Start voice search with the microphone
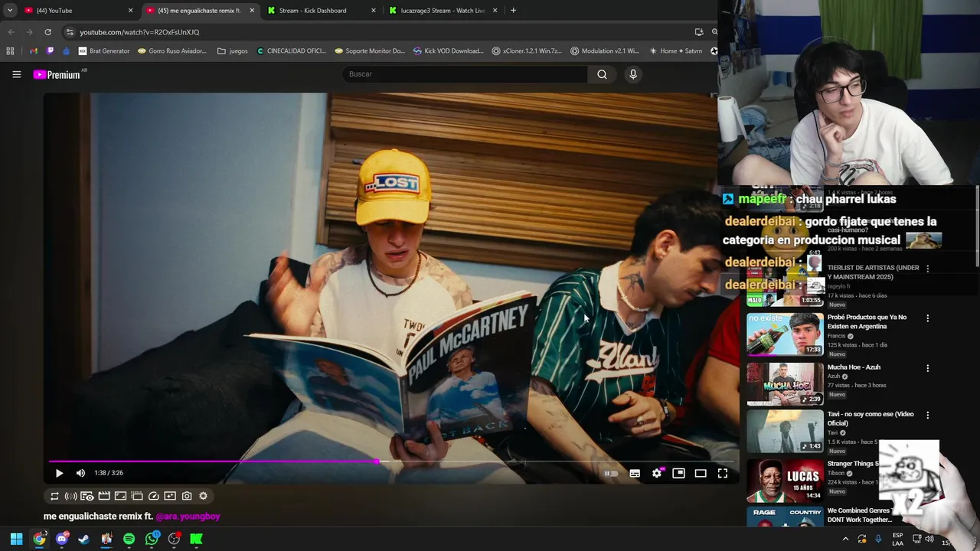 (x=632, y=74)
